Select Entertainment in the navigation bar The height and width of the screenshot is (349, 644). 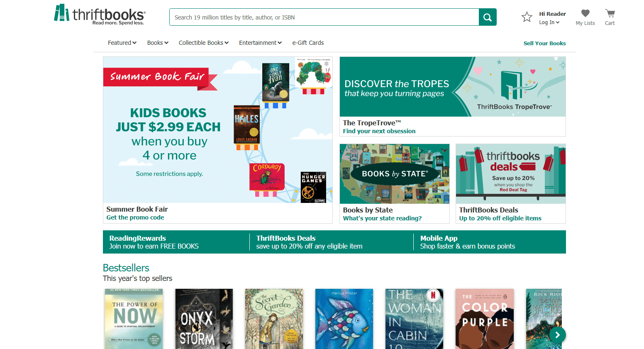coord(260,43)
